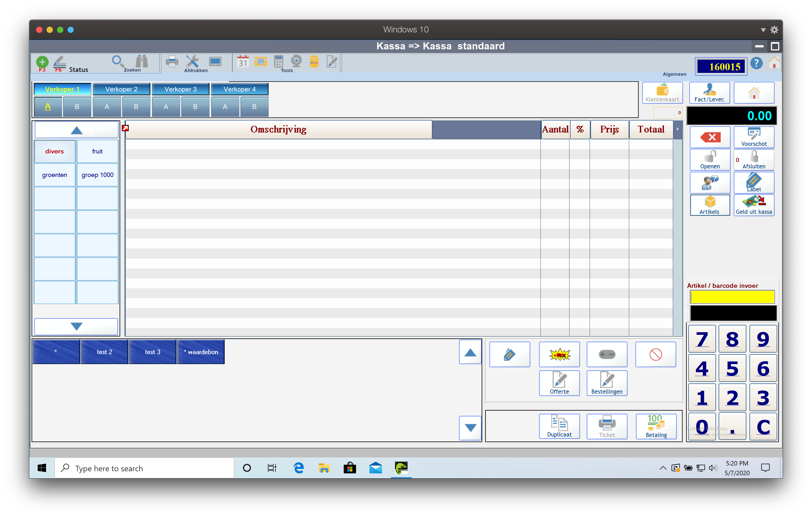
Task: Toggle sub-tab A under Verkoper 3
Action: pyautogui.click(x=166, y=107)
